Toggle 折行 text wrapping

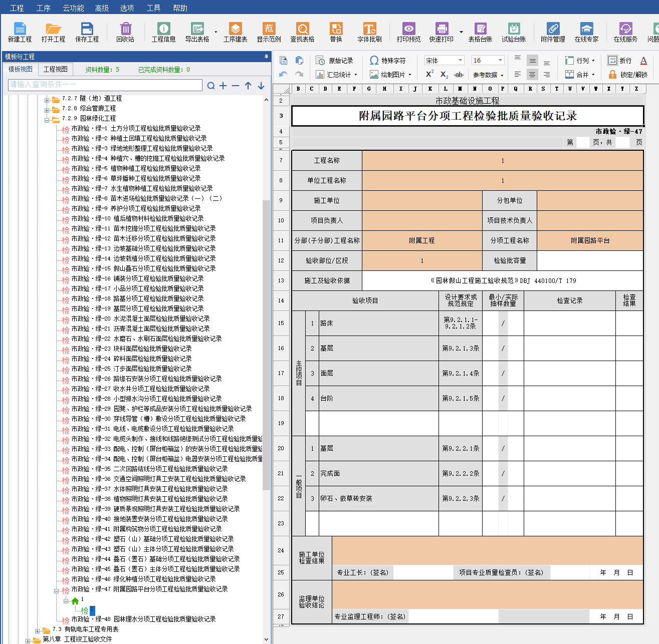coord(620,61)
